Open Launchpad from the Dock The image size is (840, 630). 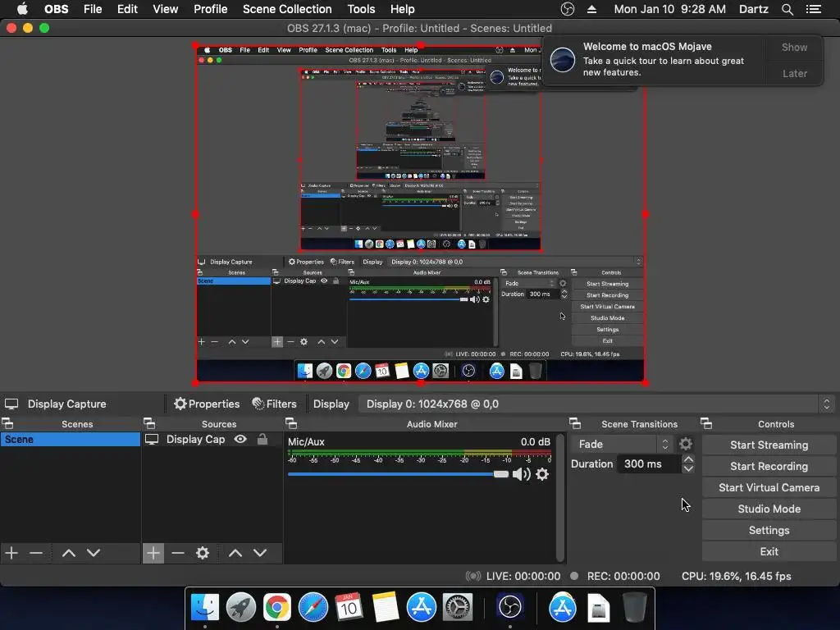coord(241,608)
